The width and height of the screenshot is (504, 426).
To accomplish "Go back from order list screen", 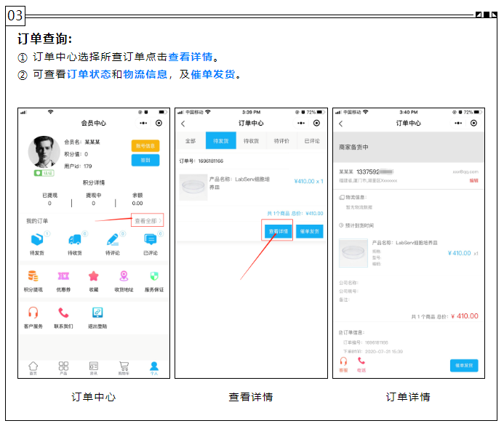I will pos(183,124).
